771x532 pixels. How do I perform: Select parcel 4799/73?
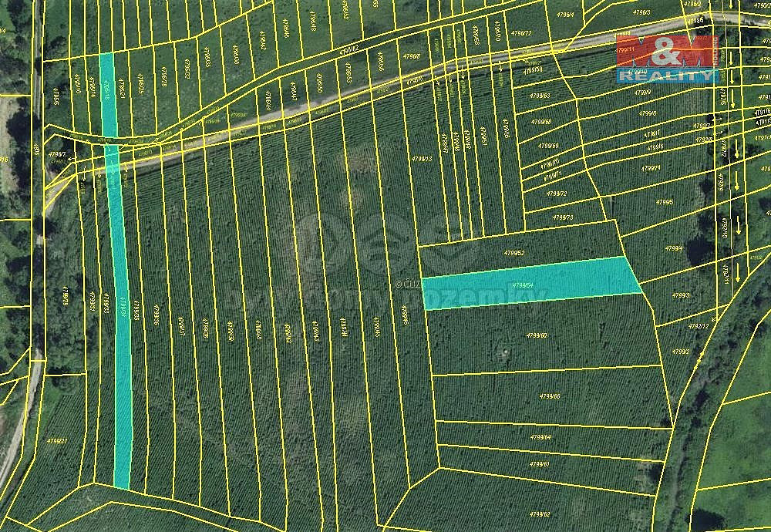point(563,217)
